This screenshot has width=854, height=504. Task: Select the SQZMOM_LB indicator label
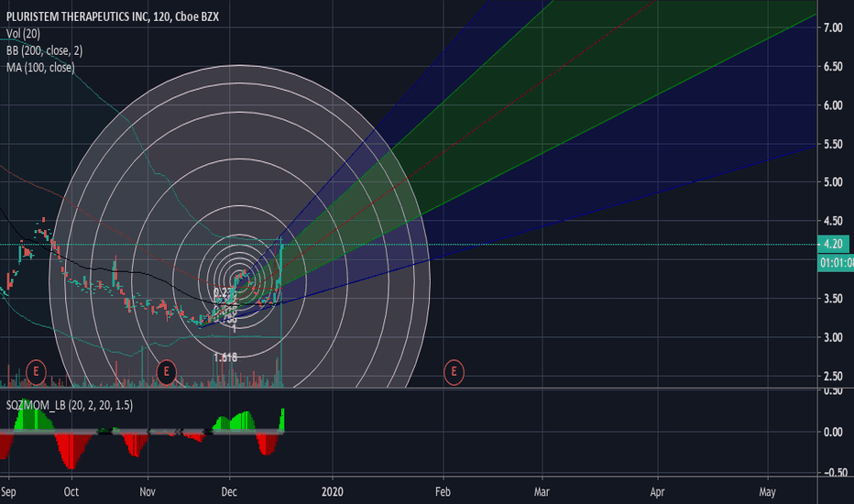[69, 405]
